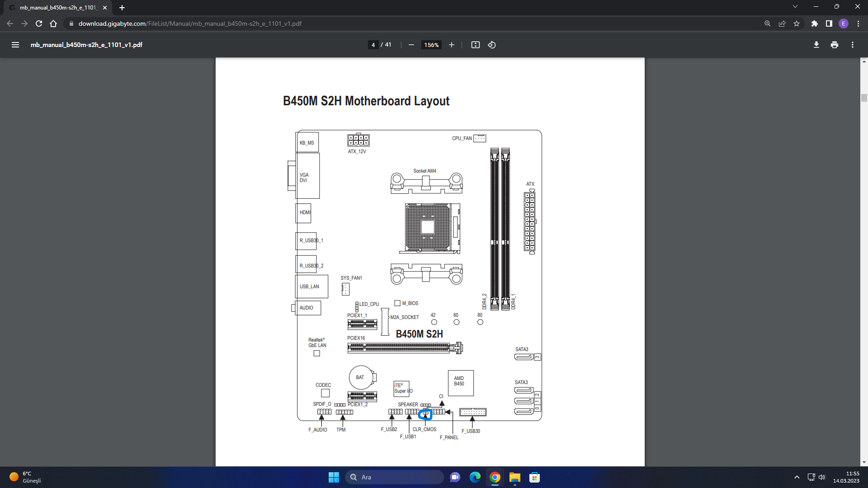Click the mb_manual_b450m-s2h_e_1101_v1.pdf file title
This screenshot has height=488, width=868.
(86, 45)
